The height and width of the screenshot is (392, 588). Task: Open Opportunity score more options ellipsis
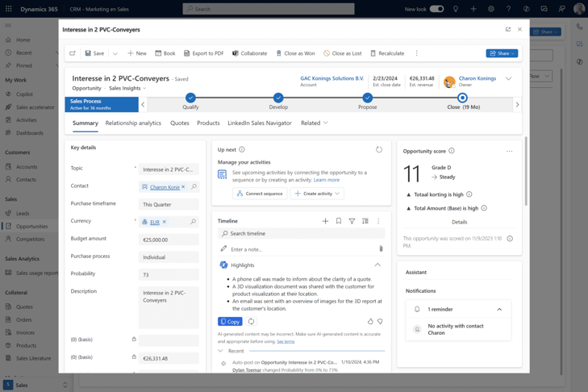(x=509, y=151)
